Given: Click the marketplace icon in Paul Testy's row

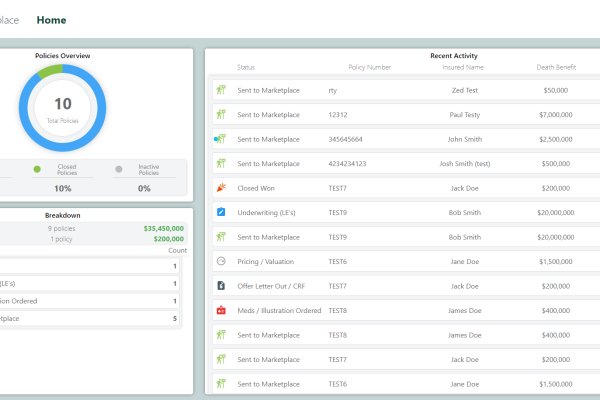Looking at the screenshot, I should (x=221, y=114).
